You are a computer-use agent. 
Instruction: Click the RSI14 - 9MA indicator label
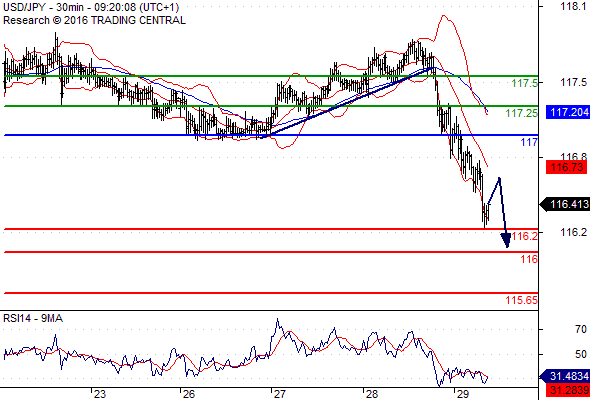coord(33,318)
